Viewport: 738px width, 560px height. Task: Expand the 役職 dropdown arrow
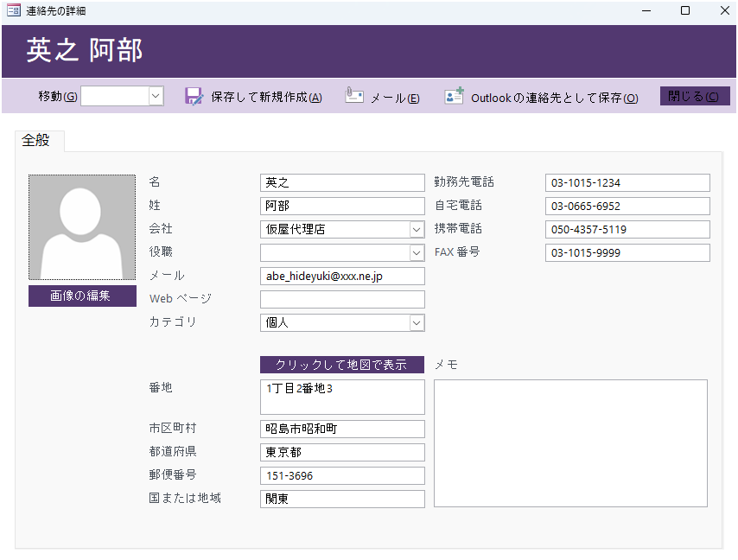point(417,252)
